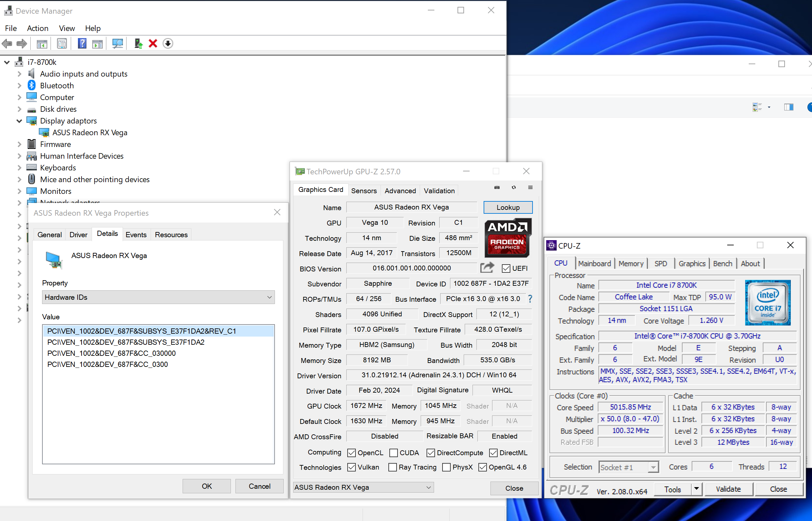The image size is (812, 521).
Task: Share BIOS info via the GPU-Z export icon
Action: (x=487, y=268)
